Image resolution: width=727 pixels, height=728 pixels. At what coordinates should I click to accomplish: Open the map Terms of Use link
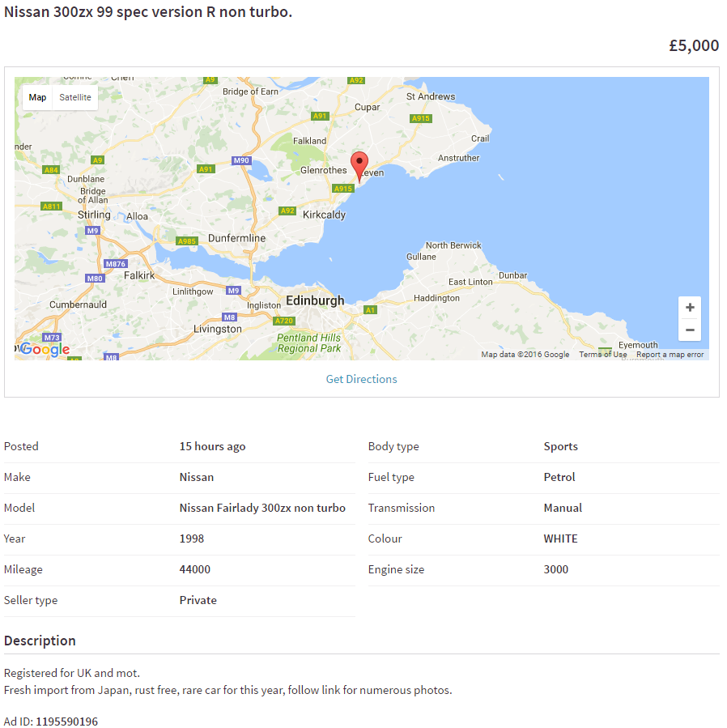coord(602,355)
